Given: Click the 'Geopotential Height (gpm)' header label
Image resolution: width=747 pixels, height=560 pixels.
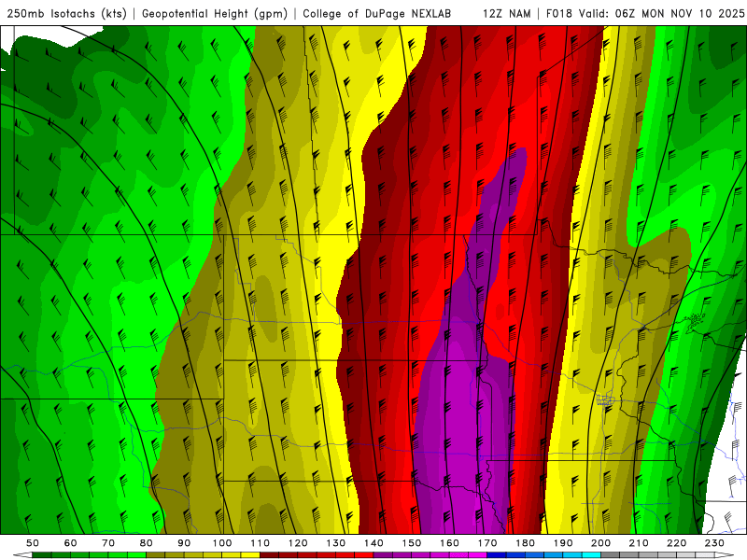Looking at the screenshot, I should [x=215, y=14].
